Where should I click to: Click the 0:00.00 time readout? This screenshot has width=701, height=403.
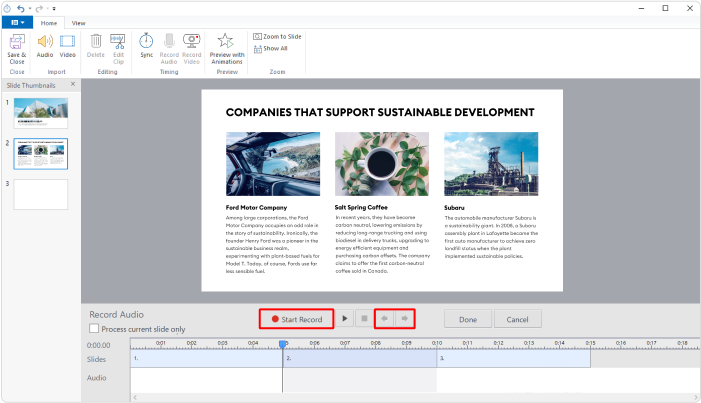coord(98,345)
